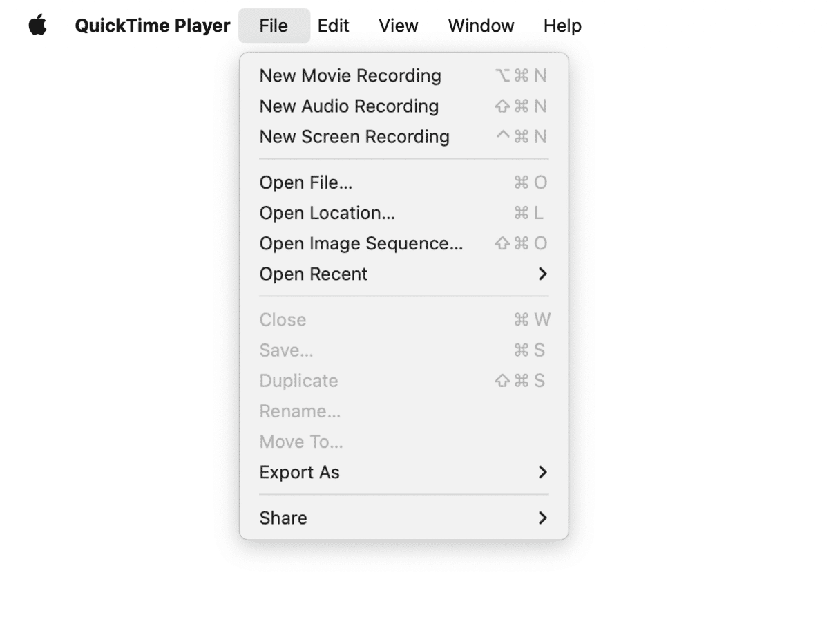Open the Window menu
Viewport: 840px width, 631px height.
coord(481,26)
